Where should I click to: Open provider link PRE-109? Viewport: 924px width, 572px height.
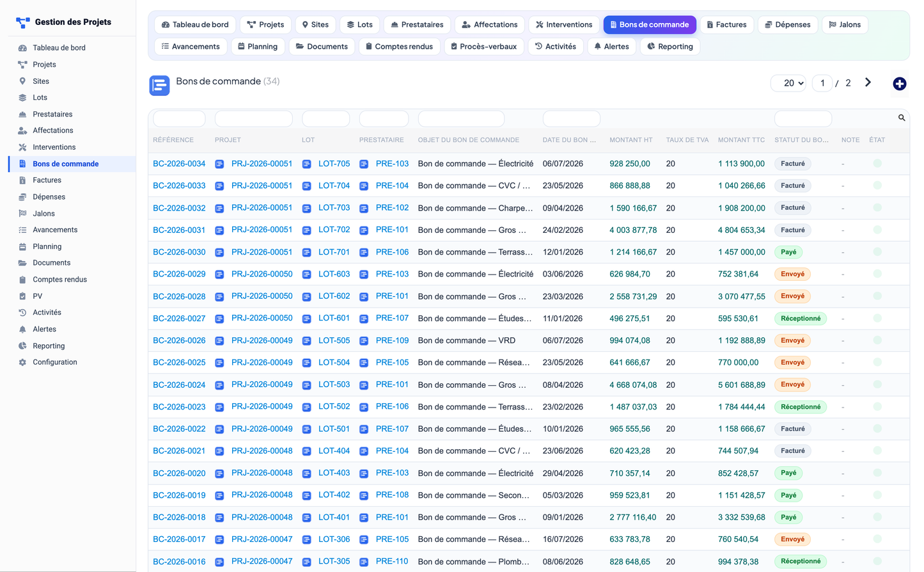(x=392, y=340)
